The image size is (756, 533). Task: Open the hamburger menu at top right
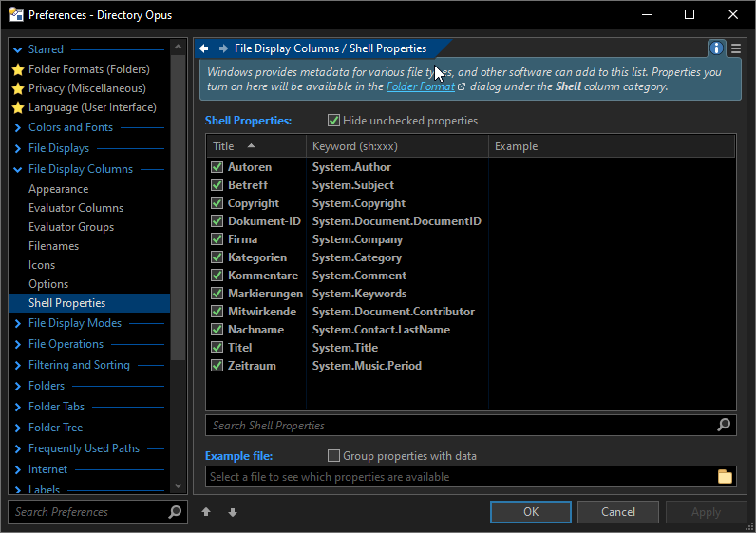(736, 48)
